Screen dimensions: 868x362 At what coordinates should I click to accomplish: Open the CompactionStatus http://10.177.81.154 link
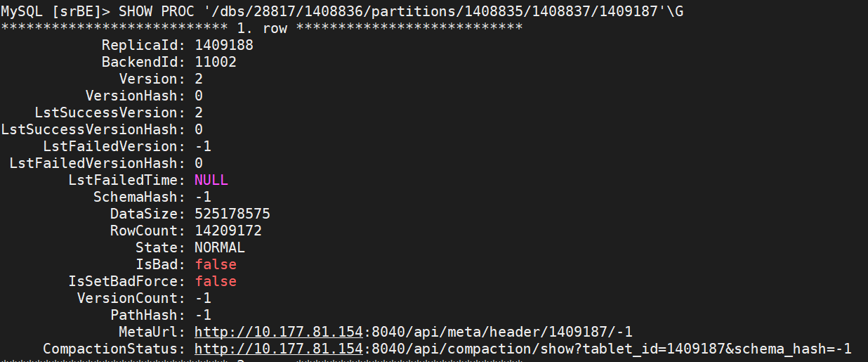[x=279, y=349]
